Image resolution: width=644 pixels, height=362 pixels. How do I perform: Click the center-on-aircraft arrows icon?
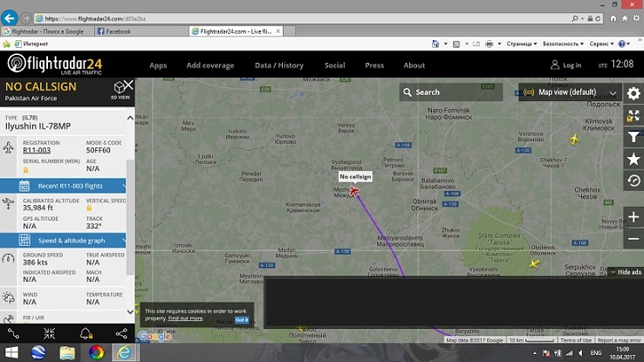[49, 334]
